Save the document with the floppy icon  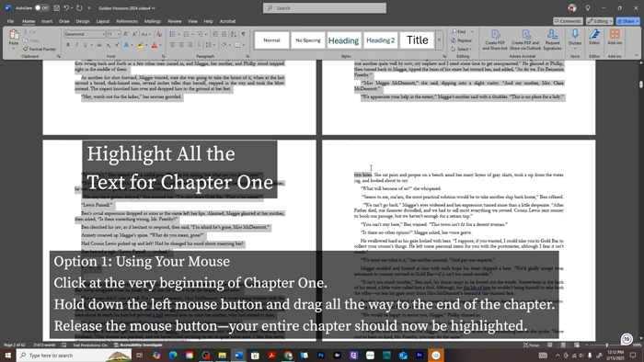56,7
